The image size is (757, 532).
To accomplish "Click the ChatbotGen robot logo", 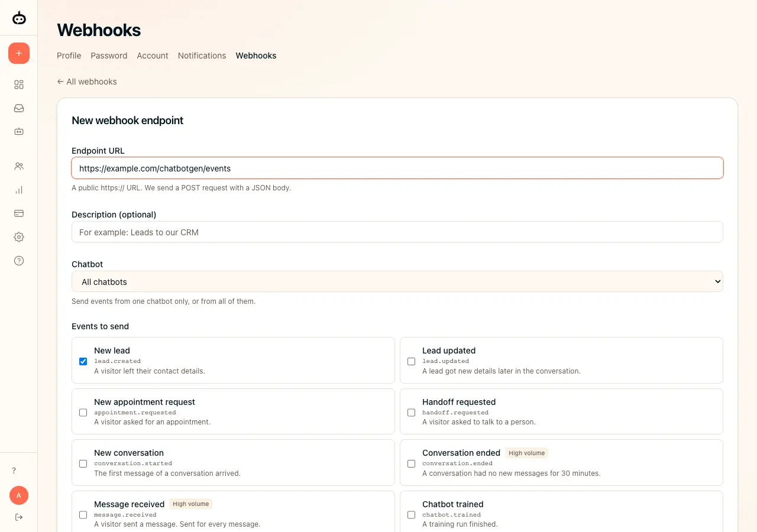I will (x=19, y=18).
